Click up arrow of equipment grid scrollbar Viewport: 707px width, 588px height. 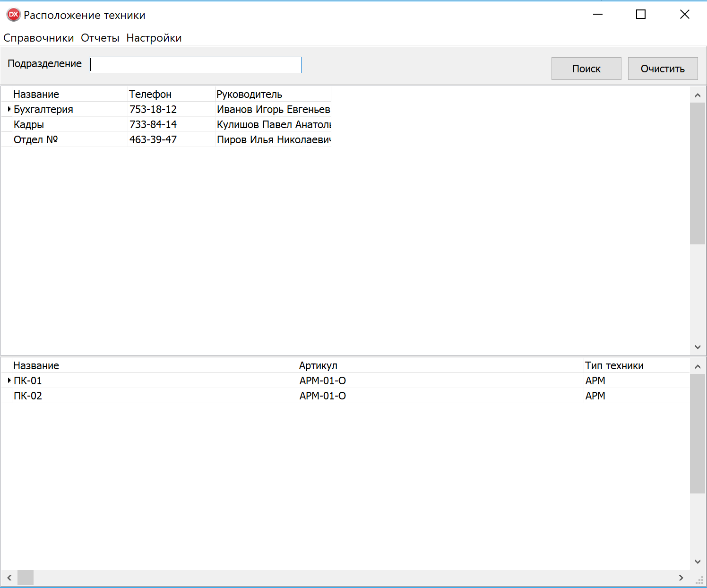[698, 366]
